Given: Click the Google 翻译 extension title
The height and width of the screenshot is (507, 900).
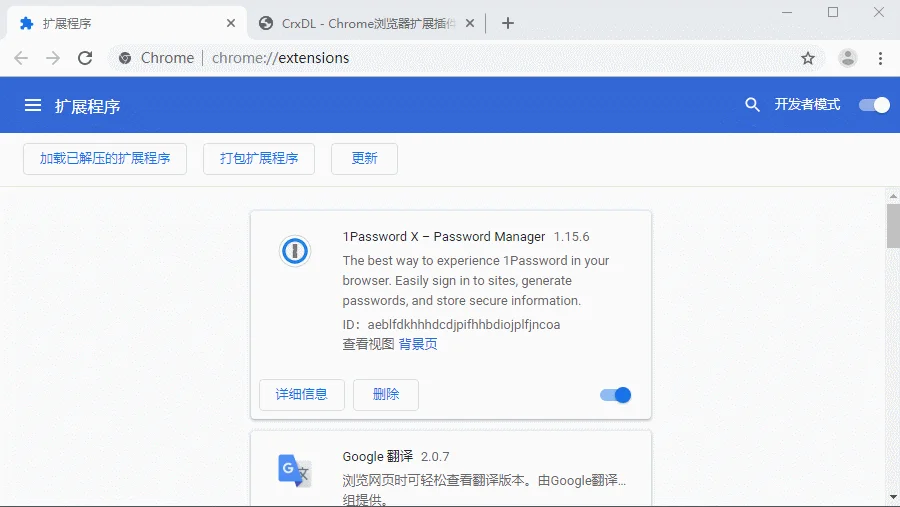Looking at the screenshot, I should point(378,456).
